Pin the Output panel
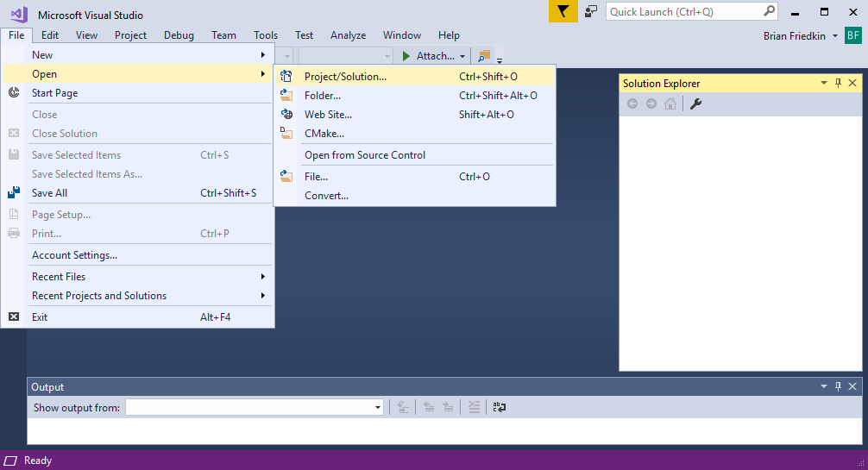Viewport: 868px width, 470px height. pyautogui.click(x=838, y=386)
